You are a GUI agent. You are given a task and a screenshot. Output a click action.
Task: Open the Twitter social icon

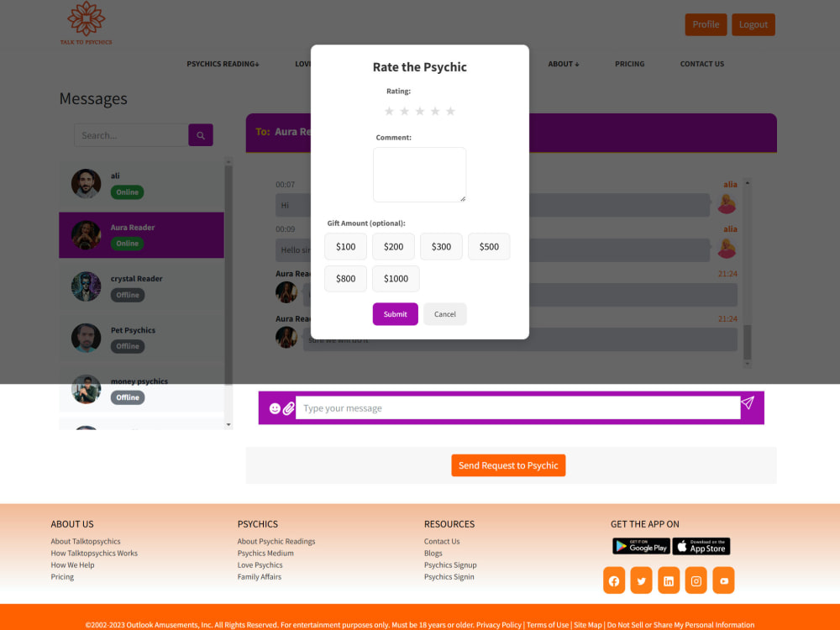[641, 580]
